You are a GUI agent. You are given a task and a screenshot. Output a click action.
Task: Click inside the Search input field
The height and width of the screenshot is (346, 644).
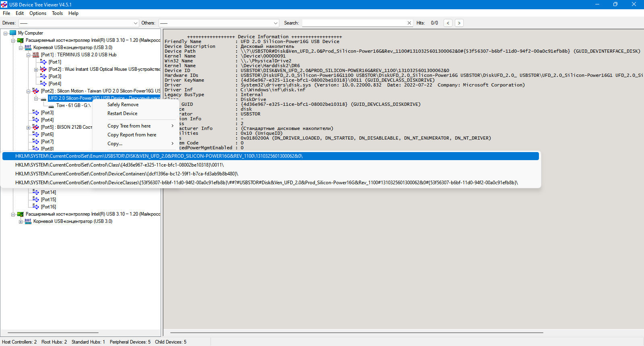click(354, 23)
